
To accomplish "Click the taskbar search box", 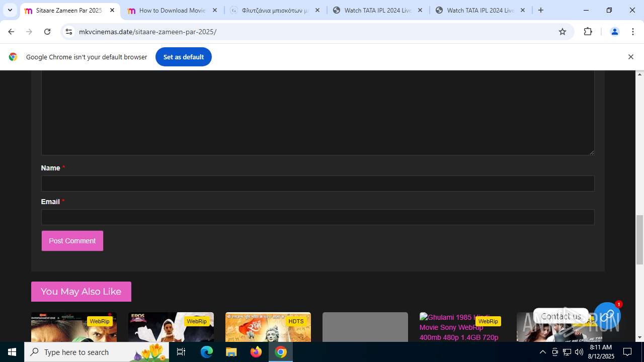I will click(x=97, y=352).
